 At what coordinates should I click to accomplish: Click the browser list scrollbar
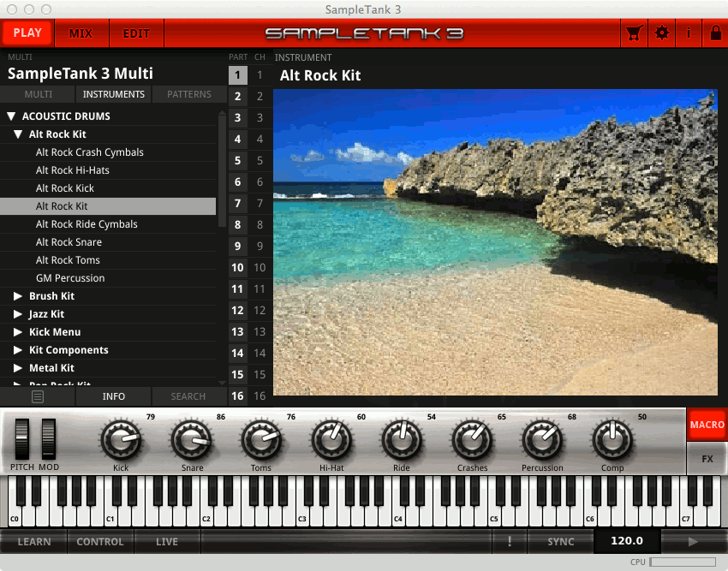(222, 170)
